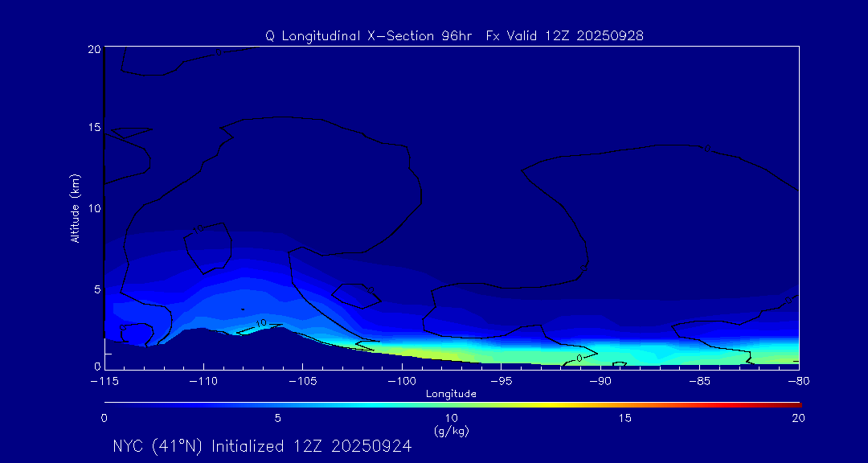Screen dimensions: 868x463
Task: Click the '-105' longitude tick label
Action: (303, 382)
